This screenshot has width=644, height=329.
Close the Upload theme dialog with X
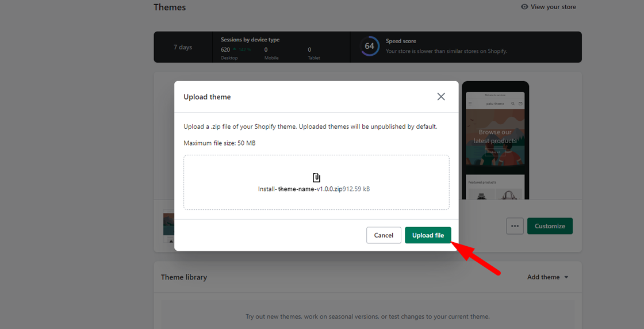point(441,97)
